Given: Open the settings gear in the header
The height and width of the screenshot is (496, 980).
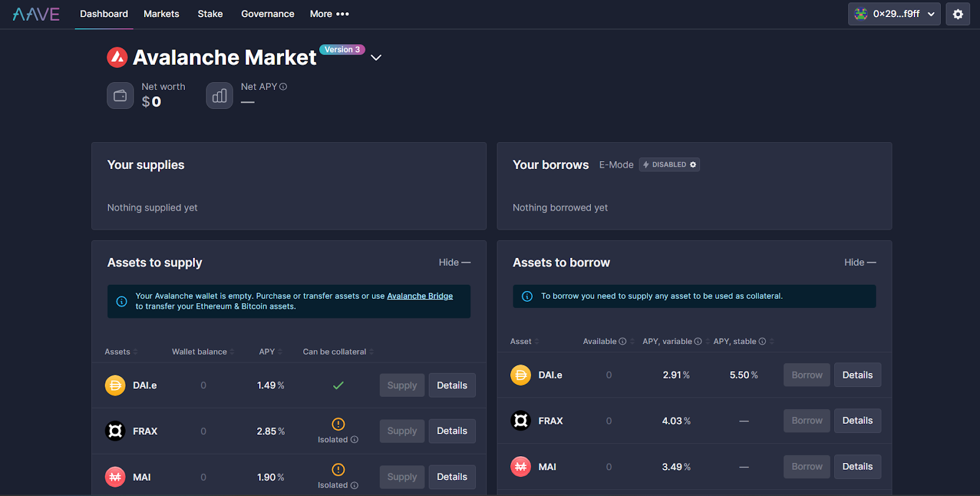Looking at the screenshot, I should pos(958,14).
